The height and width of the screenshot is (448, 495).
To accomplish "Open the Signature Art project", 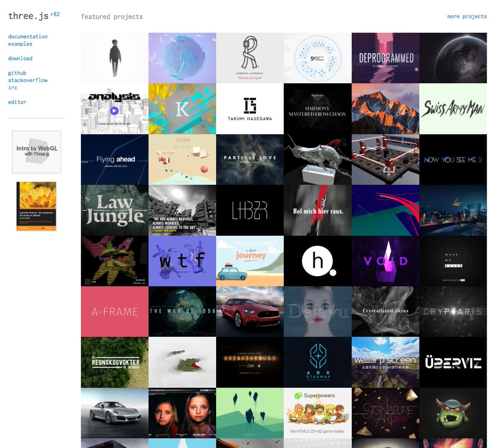I will pos(385,413).
